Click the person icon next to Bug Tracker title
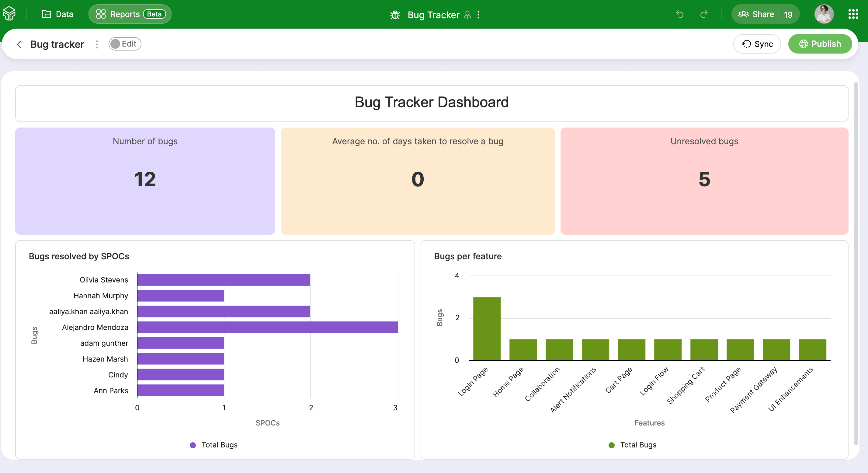Image resolution: width=868 pixels, height=473 pixels. [x=467, y=15]
